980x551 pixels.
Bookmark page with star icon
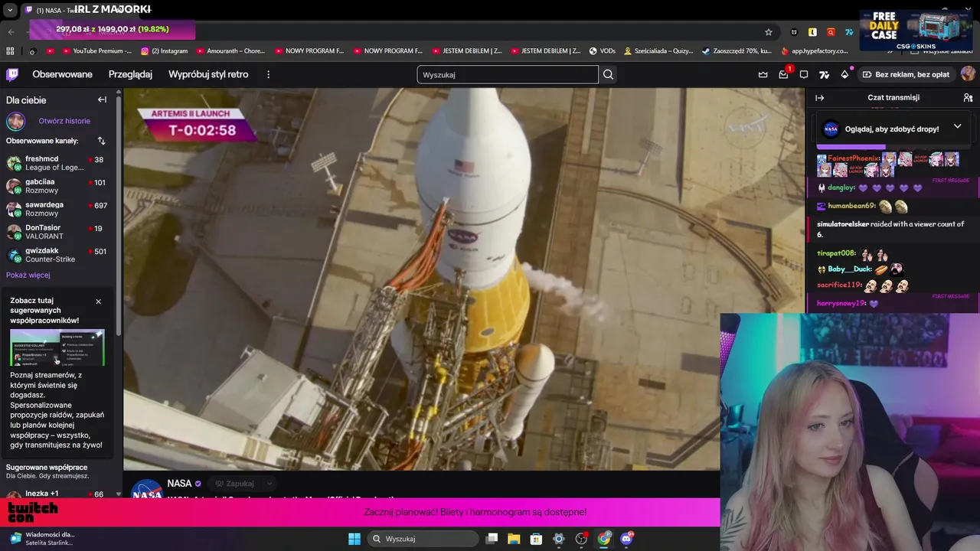tap(768, 32)
